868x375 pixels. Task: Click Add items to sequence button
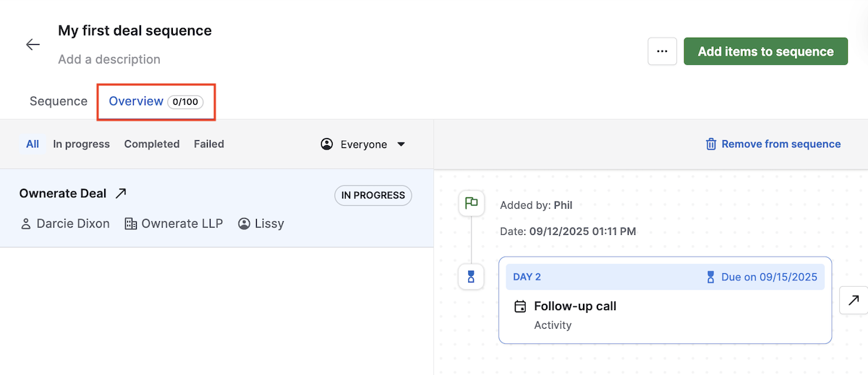[x=765, y=51]
